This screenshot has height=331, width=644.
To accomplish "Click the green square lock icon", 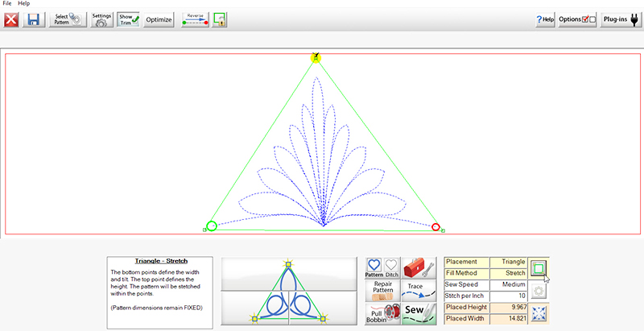I will click(x=219, y=19).
